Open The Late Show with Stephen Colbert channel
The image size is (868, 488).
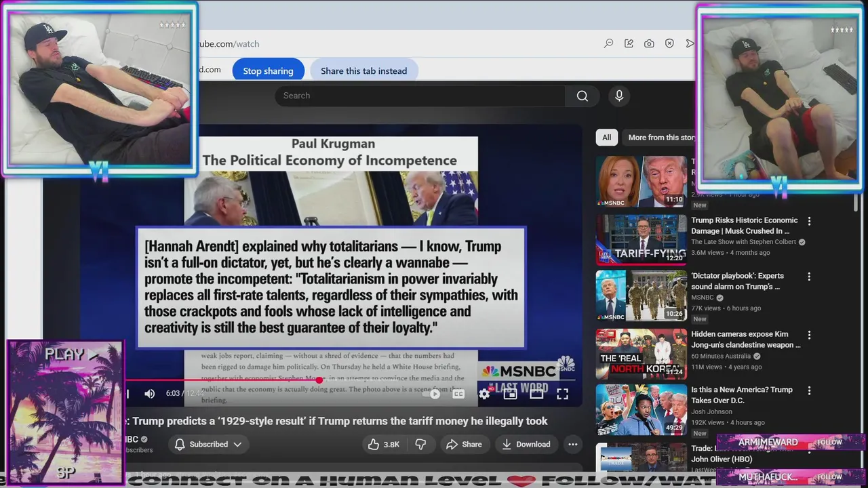pyautogui.click(x=743, y=242)
